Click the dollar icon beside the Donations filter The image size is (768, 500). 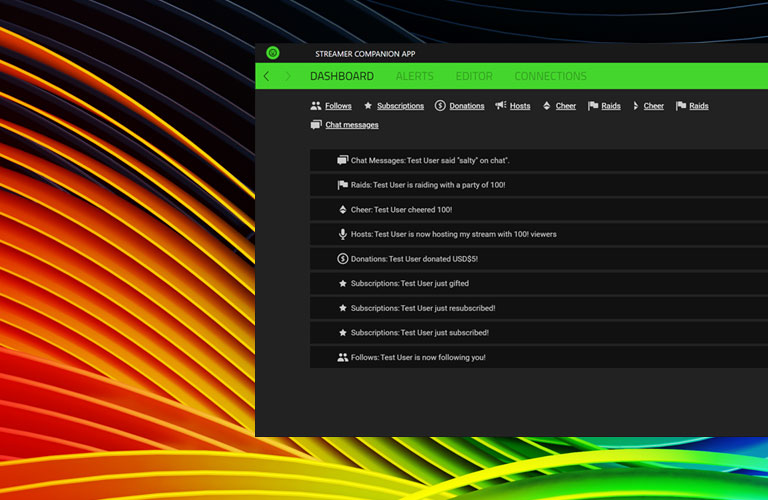(x=440, y=106)
